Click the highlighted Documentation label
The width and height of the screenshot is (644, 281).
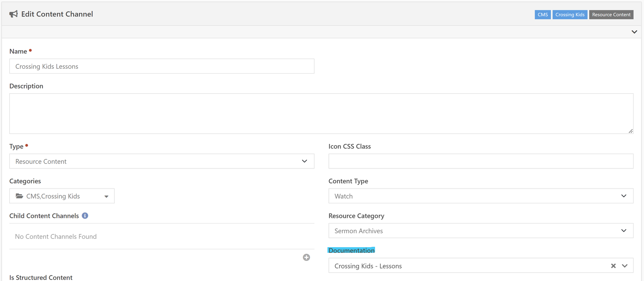[351, 250]
